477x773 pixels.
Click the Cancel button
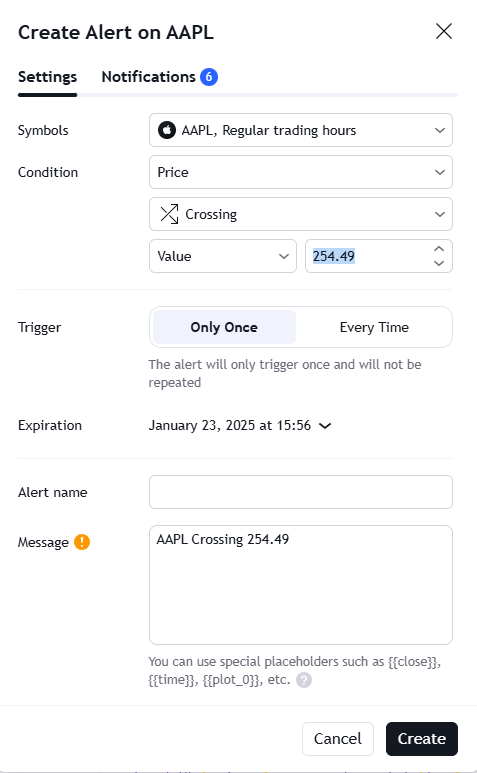click(x=338, y=738)
